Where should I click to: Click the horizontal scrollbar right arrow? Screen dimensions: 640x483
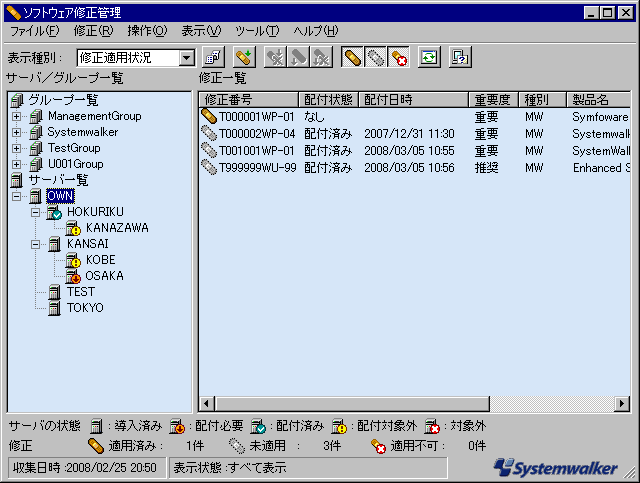pos(622,404)
